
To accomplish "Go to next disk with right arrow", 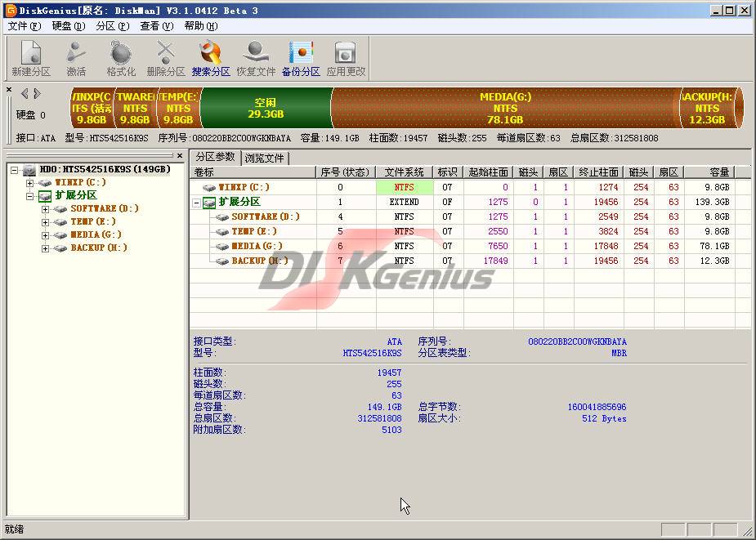I will [x=37, y=93].
